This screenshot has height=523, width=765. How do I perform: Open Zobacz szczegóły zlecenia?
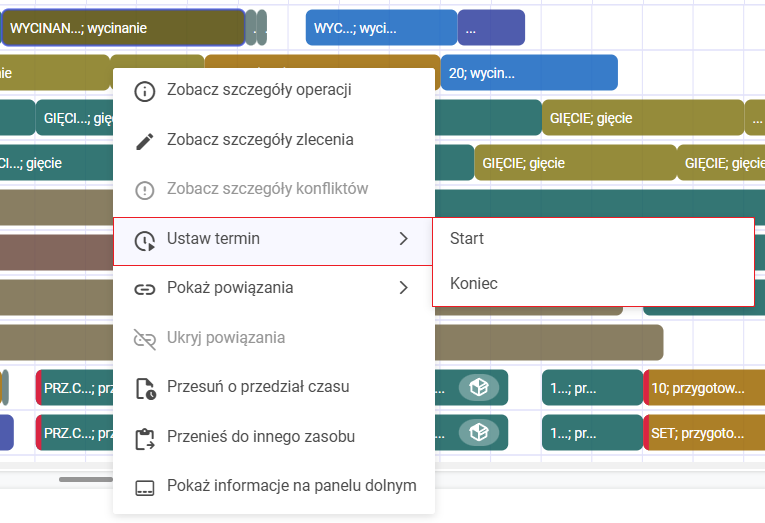pyautogui.click(x=260, y=140)
